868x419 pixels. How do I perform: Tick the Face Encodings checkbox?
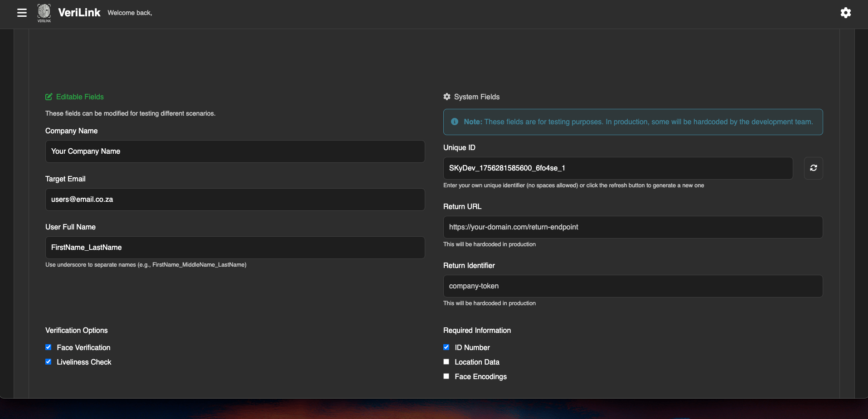[446, 376]
